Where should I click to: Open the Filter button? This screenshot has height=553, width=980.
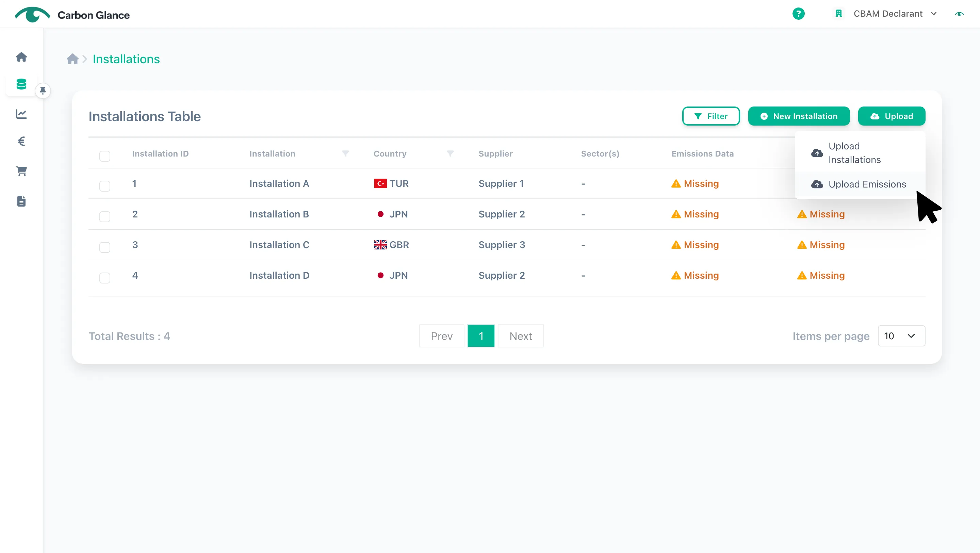(x=710, y=116)
